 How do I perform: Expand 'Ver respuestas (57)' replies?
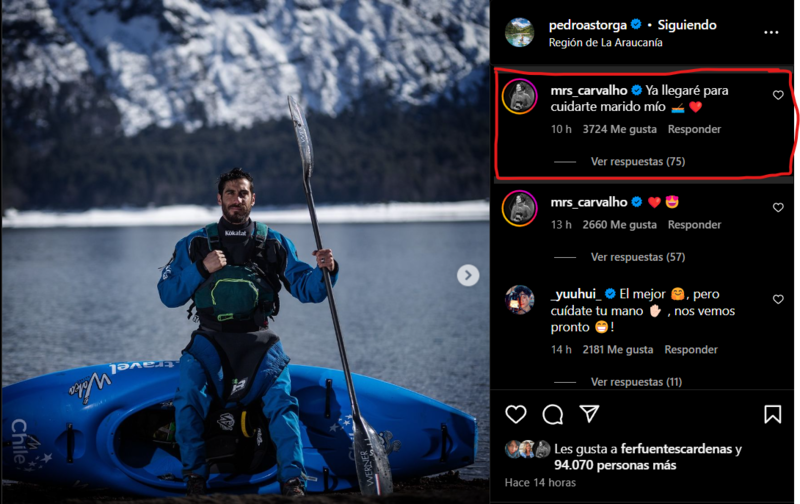tap(637, 257)
